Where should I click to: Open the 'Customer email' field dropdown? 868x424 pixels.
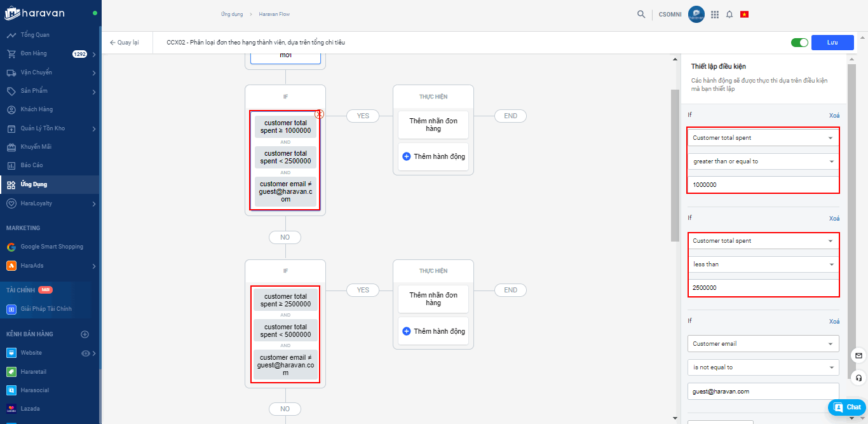coord(763,344)
